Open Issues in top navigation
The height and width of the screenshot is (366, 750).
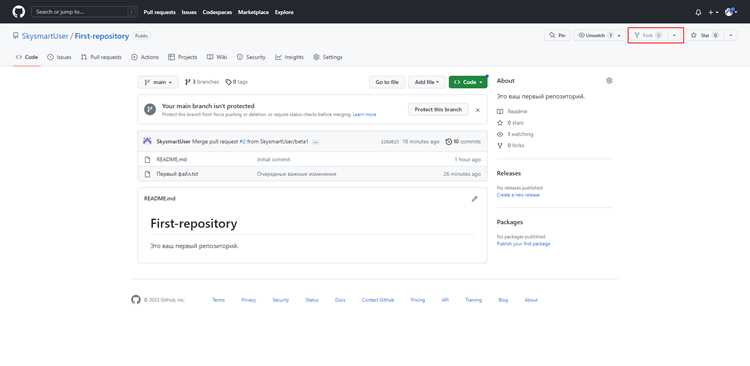[x=189, y=12]
